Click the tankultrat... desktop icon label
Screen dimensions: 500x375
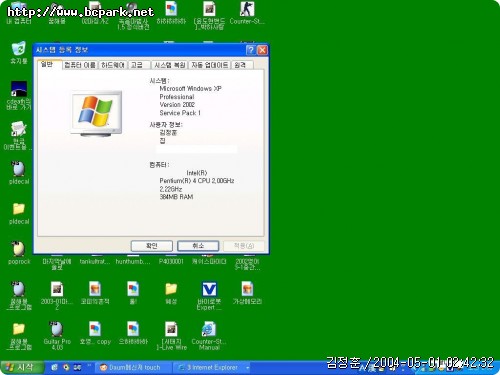tap(95, 261)
